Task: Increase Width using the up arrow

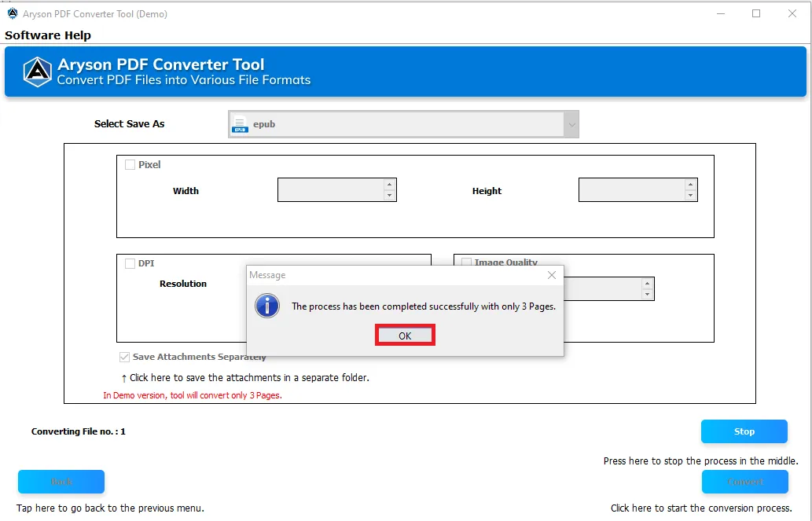Action: [x=389, y=185]
